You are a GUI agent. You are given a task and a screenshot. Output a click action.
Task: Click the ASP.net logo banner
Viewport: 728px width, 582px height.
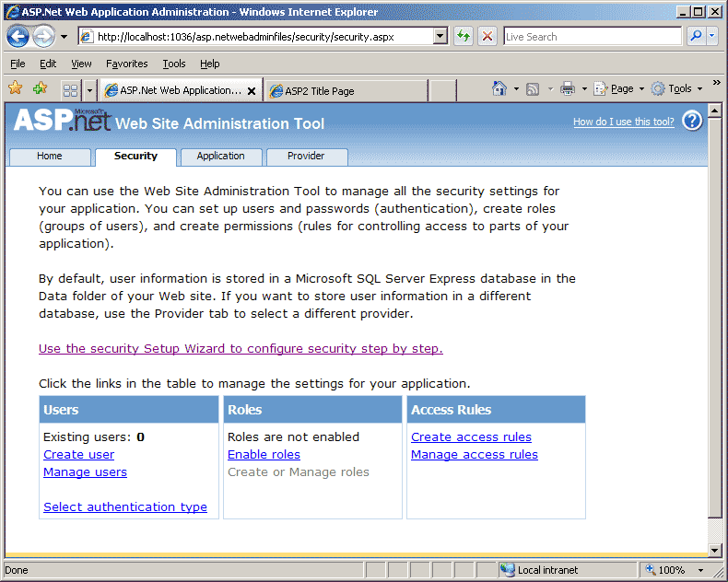coord(63,121)
